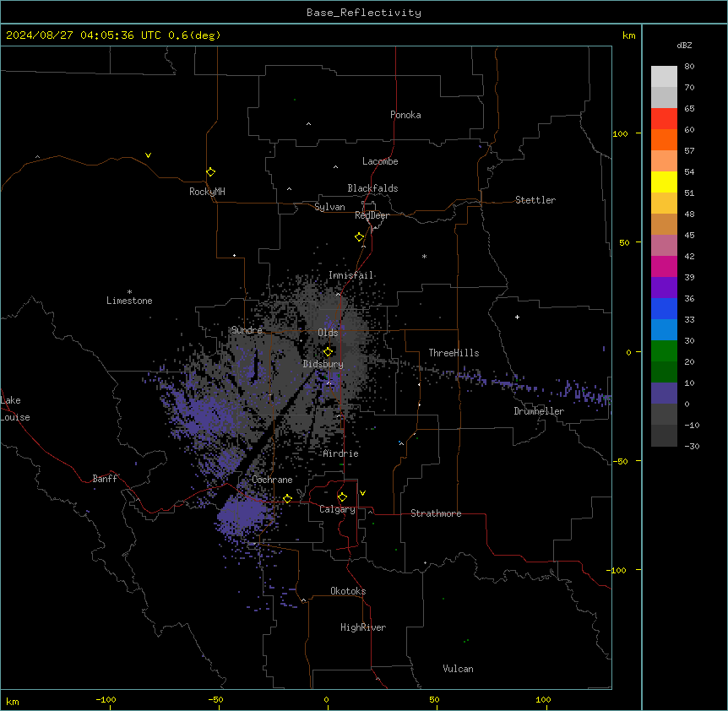Select the purple 39-36 dBZ legend swatch
The height and width of the screenshot is (711, 728).
tap(664, 287)
